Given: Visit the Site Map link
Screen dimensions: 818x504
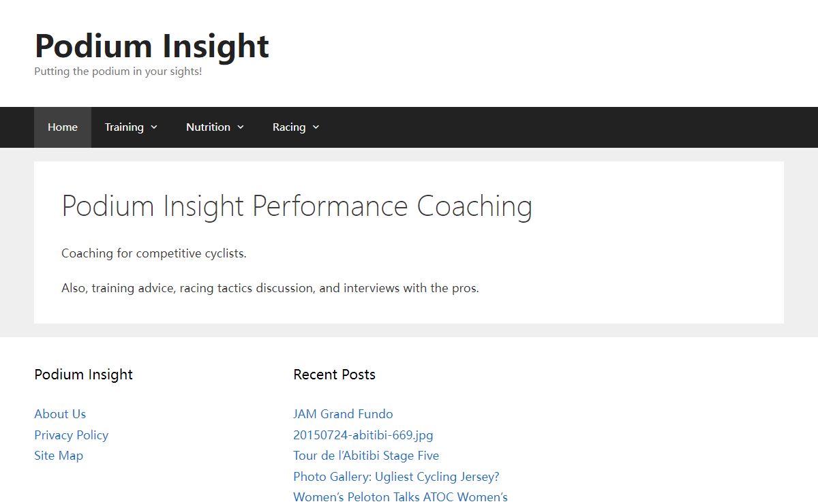Looking at the screenshot, I should [59, 456].
